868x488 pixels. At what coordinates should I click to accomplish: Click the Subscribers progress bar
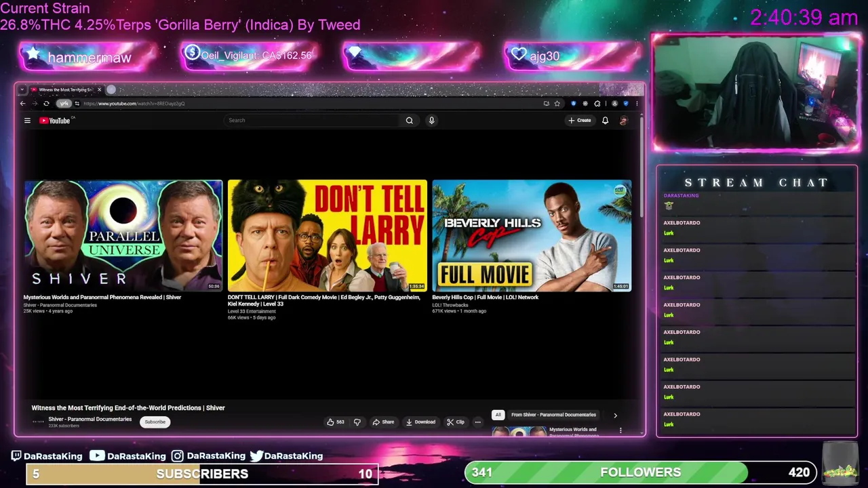(202, 474)
